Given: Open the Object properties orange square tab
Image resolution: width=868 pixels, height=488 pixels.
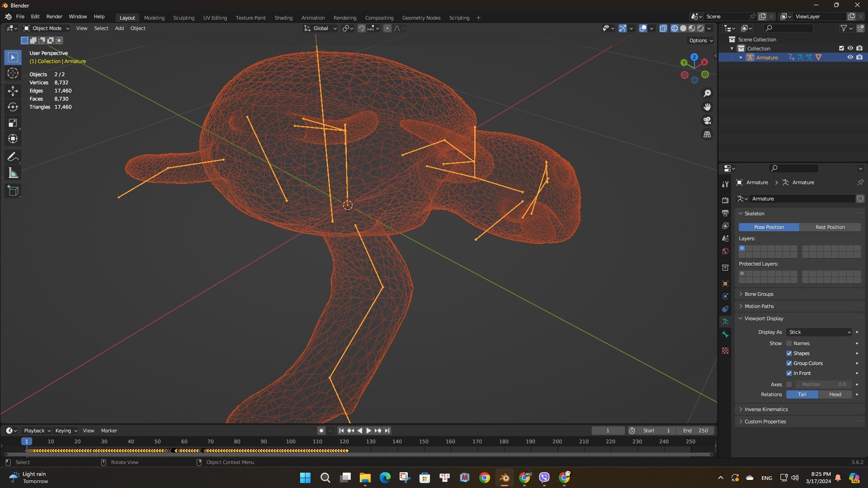Looking at the screenshot, I should (725, 284).
